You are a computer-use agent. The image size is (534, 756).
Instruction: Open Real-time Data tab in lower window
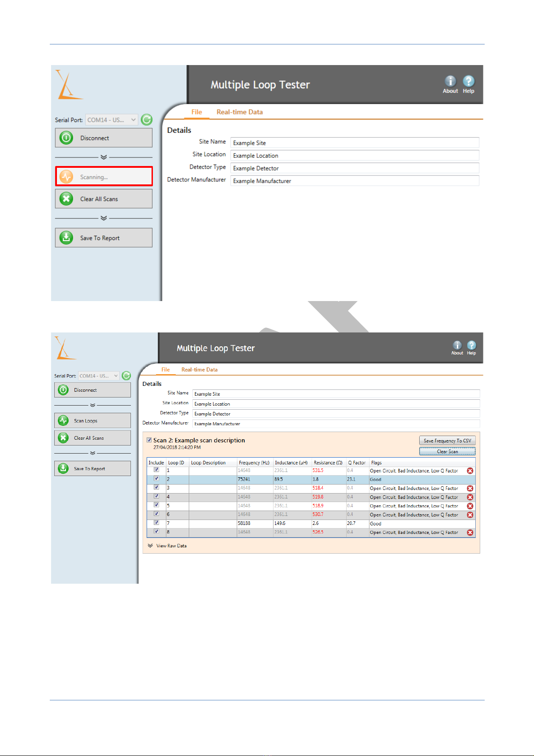[200, 370]
